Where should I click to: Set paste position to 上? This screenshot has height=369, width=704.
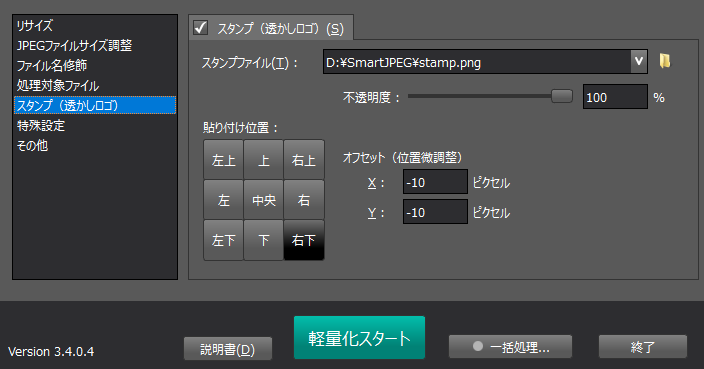[264, 160]
